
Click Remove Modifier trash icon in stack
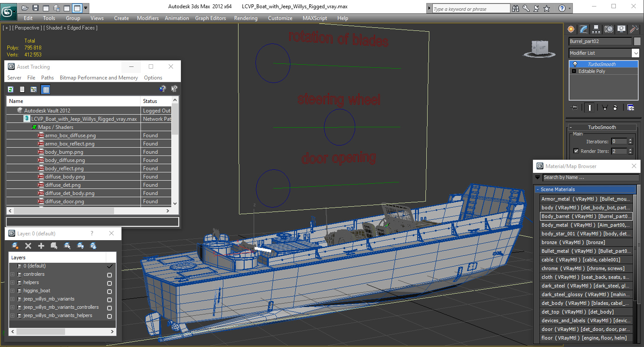pyautogui.click(x=615, y=107)
